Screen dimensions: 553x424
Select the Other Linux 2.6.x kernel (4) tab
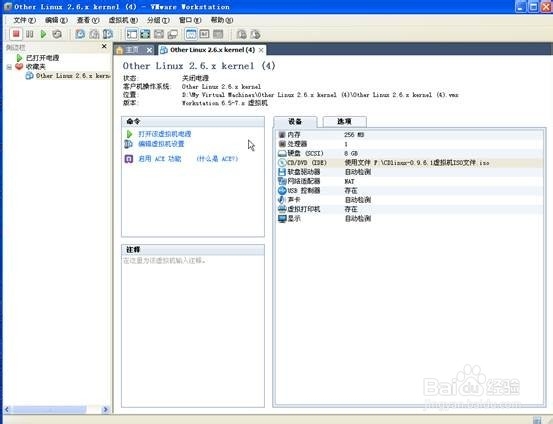(x=212, y=50)
